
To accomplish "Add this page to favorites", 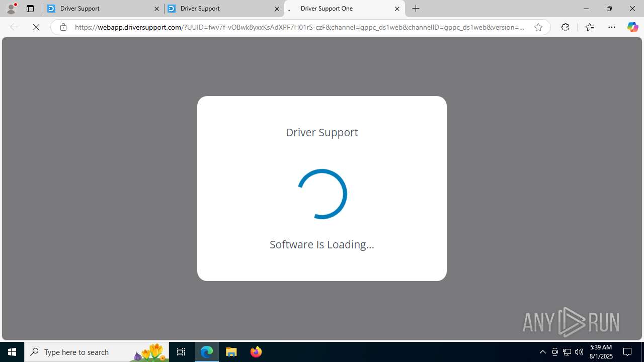I will click(x=538, y=27).
